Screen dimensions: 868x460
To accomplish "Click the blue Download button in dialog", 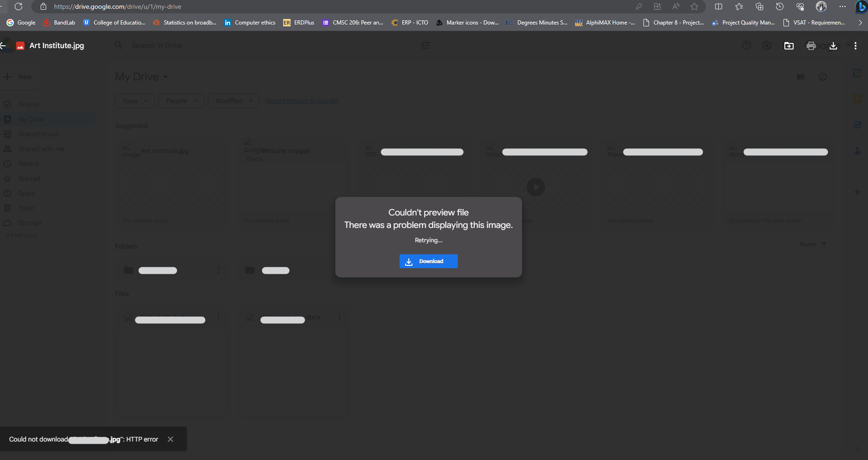I will coord(429,261).
